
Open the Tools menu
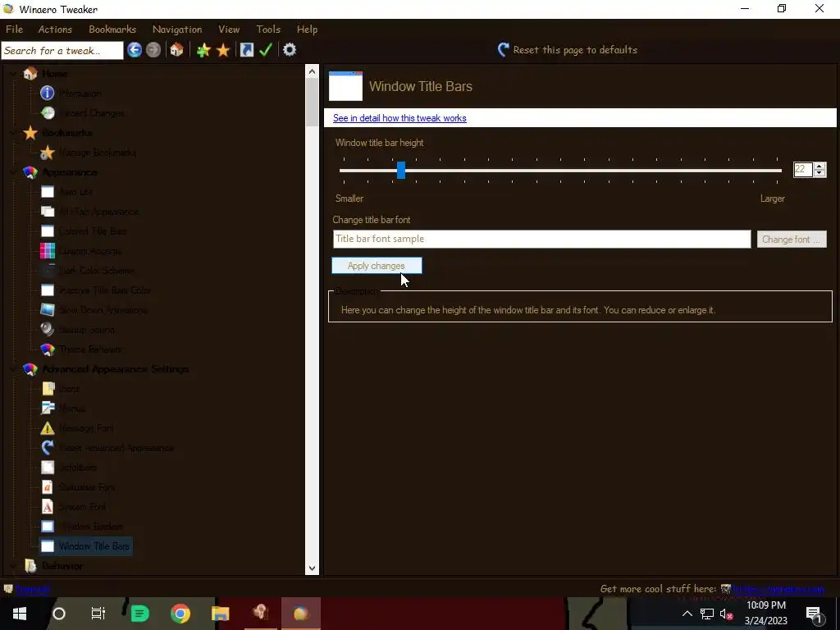tap(268, 30)
